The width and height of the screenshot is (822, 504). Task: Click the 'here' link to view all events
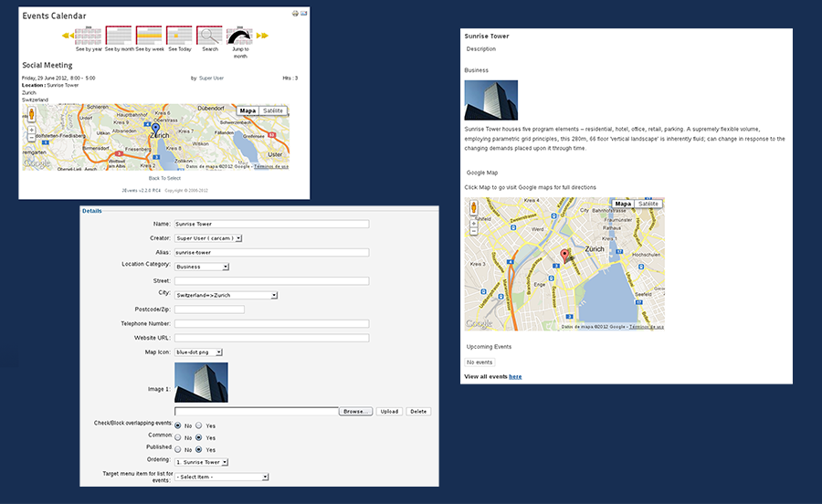(515, 376)
